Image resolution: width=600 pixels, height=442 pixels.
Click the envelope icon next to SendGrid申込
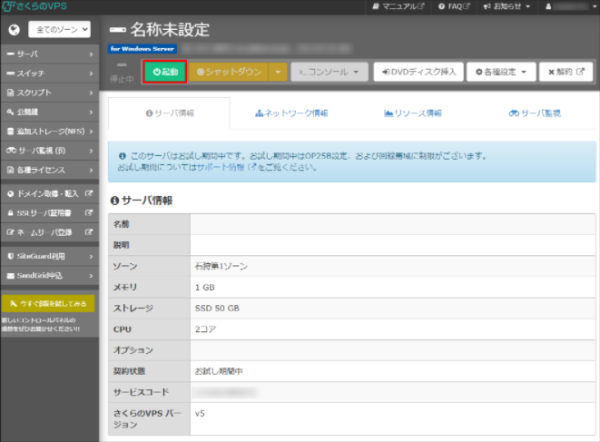[x=10, y=276]
